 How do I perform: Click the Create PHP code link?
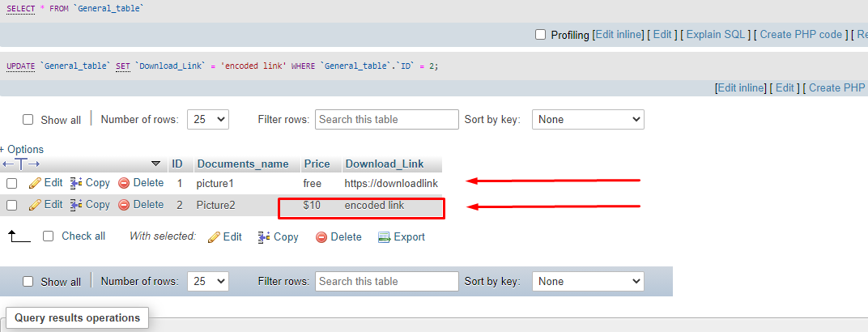pos(801,35)
